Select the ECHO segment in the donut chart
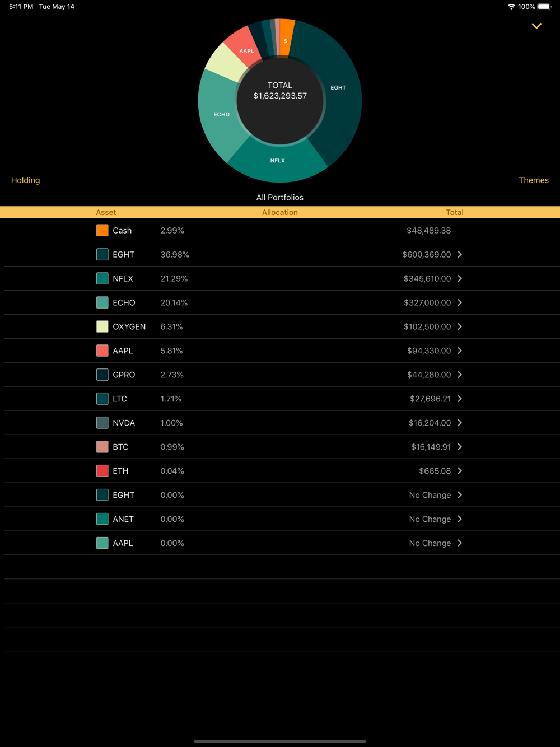 point(221,114)
